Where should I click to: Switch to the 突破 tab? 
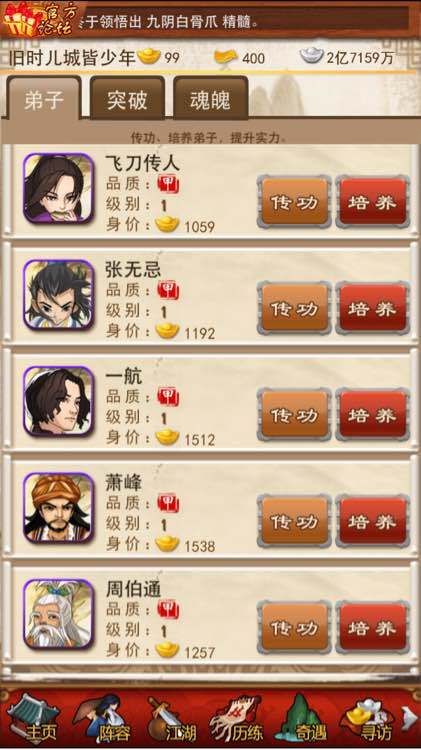[x=127, y=99]
